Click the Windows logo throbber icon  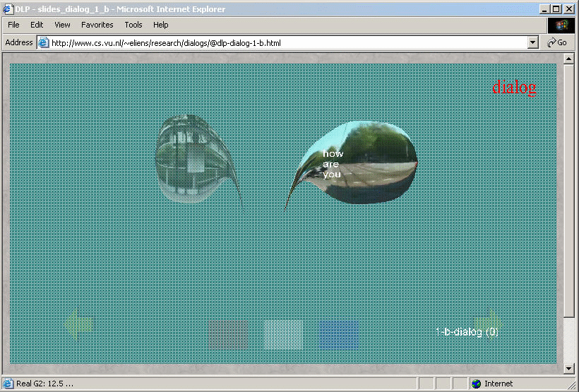tap(561, 25)
